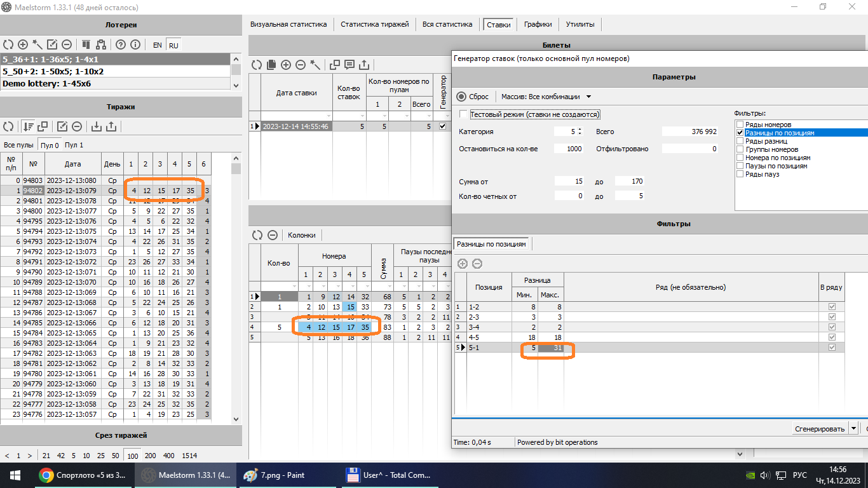The image size is (868, 488).
Task: Click the speech bubble comment icon in Билеты
Action: click(349, 64)
